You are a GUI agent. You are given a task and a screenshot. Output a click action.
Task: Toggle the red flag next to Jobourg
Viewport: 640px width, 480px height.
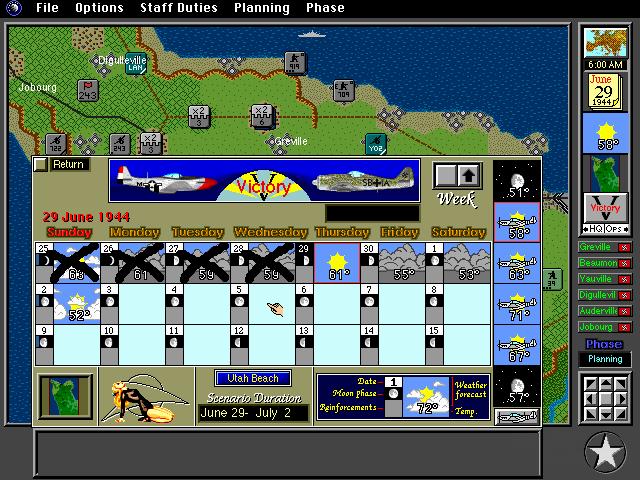[624, 327]
